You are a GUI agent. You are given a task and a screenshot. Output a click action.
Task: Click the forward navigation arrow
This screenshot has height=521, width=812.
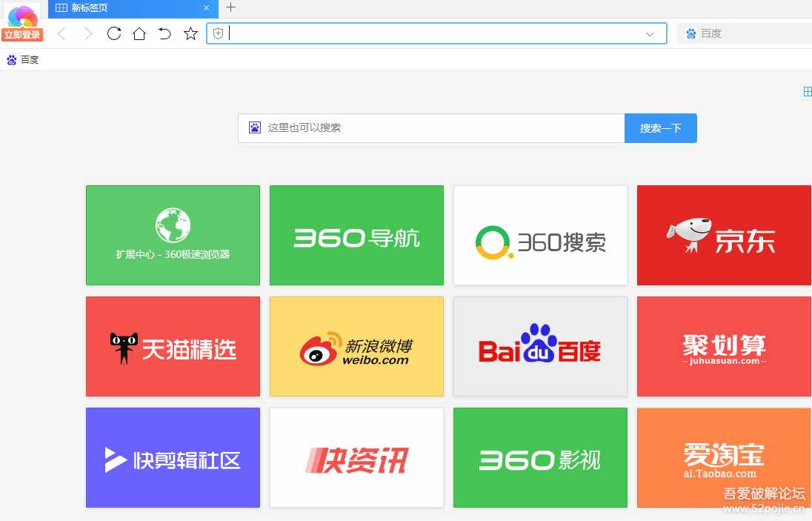[x=87, y=33]
